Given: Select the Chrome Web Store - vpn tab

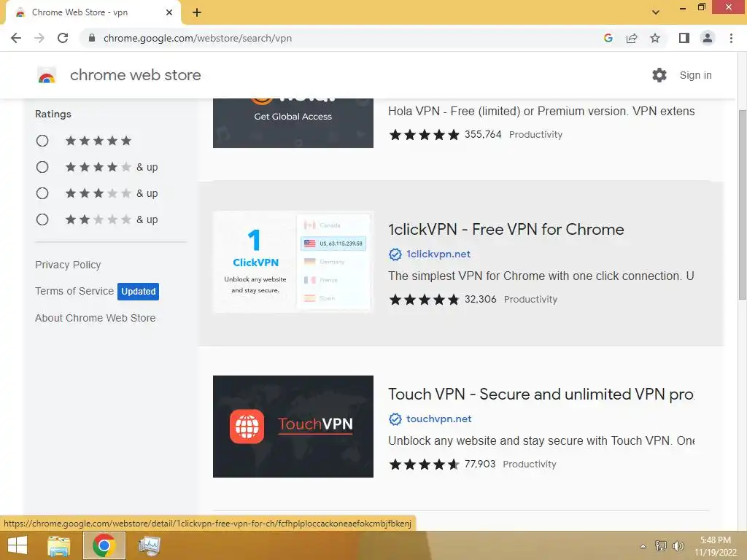Looking at the screenshot, I should pyautogui.click(x=93, y=12).
